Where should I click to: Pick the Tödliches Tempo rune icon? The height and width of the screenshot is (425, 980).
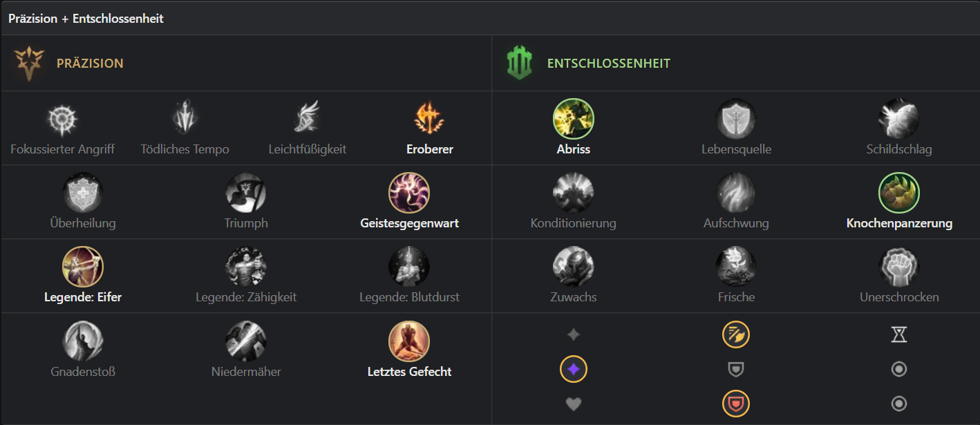pyautogui.click(x=185, y=119)
